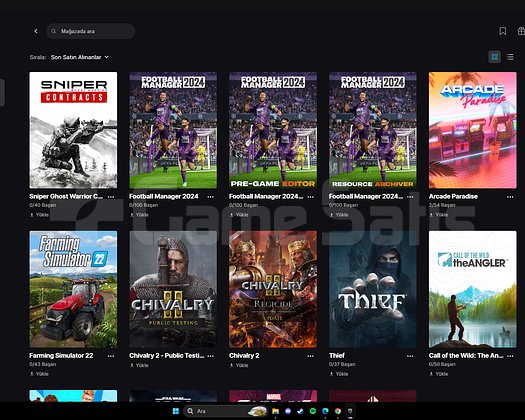Screen dimensions: 525x420
Task: Click Yükle under the Chivalry 2 title
Action: (x=239, y=365)
